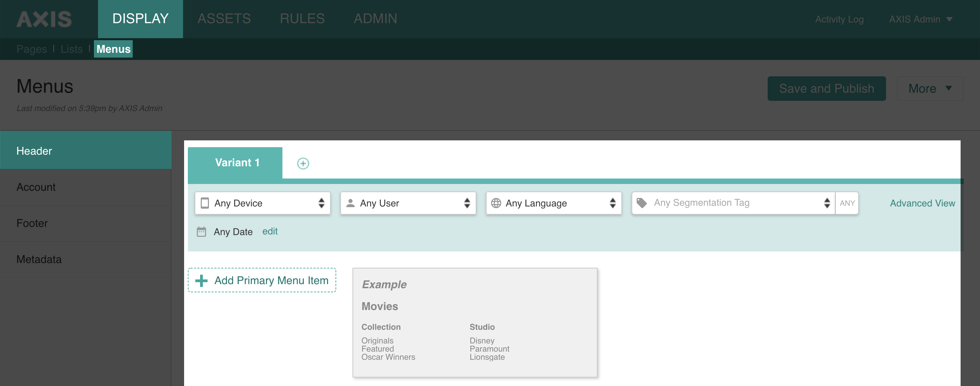Viewport: 980px width, 386px height.
Task: Click the user icon in Any User
Action: pyautogui.click(x=350, y=203)
